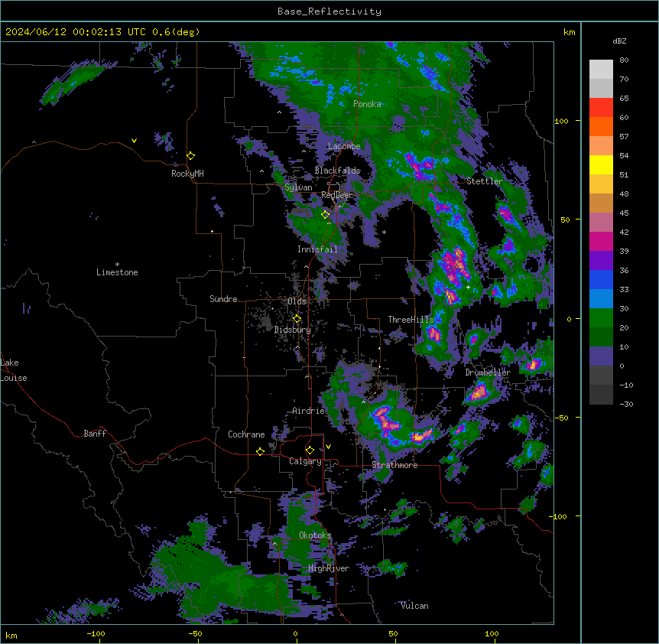659x644 pixels.
Task: Click the 80 value at legend top
Action: click(x=624, y=60)
